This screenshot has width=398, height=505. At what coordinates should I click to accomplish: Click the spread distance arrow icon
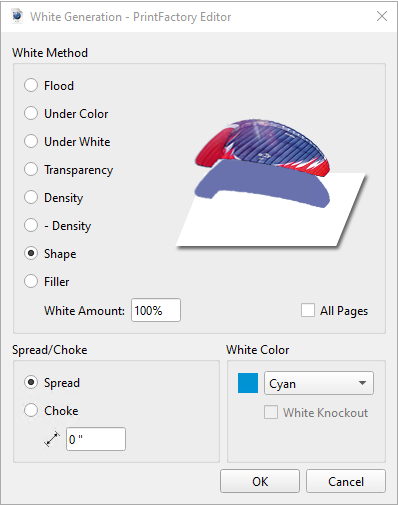[52, 439]
